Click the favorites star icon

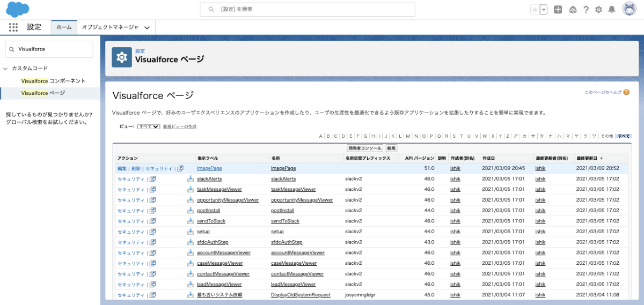point(535,9)
